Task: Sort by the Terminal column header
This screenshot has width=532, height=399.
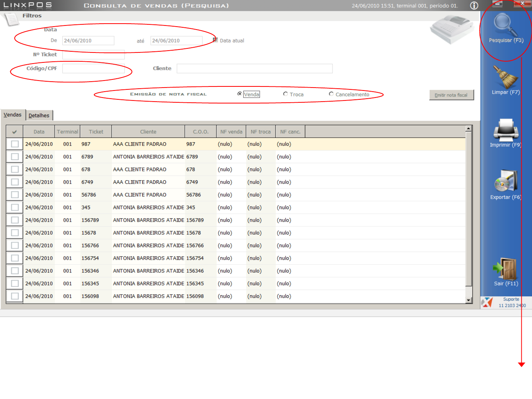Action: pos(68,132)
